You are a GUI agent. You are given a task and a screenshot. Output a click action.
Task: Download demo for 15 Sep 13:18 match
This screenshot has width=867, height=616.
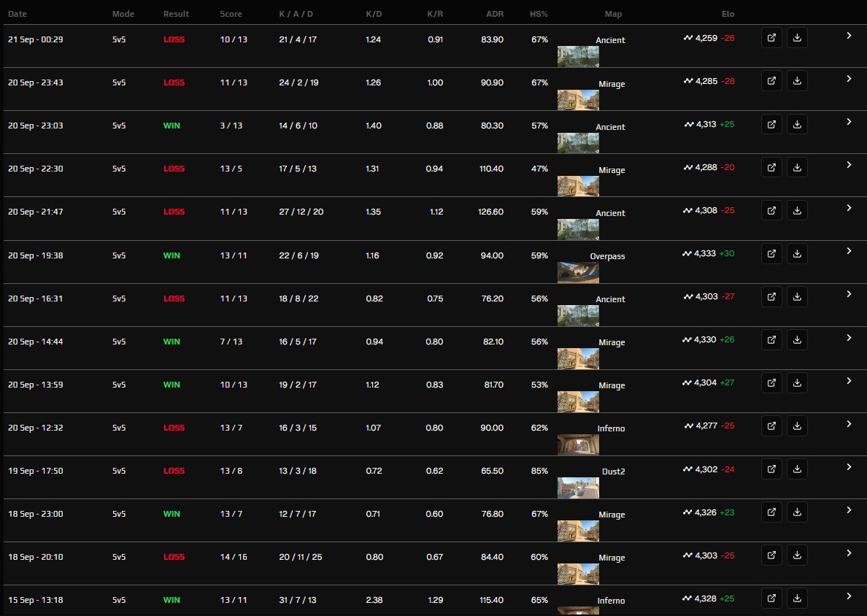coord(797,599)
